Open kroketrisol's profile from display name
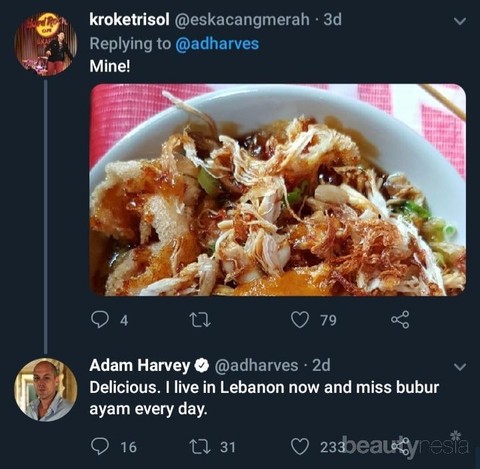Viewport: 480px width, 469px height. 129,19
